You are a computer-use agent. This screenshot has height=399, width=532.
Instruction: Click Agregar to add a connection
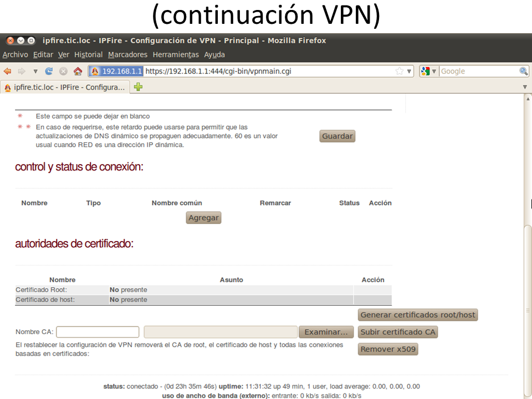(x=203, y=218)
